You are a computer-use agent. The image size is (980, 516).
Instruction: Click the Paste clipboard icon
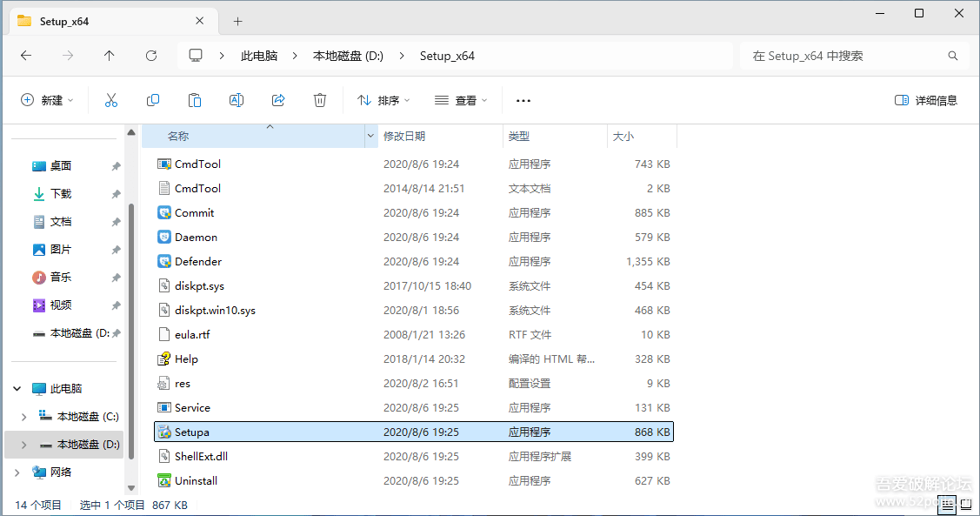[195, 100]
